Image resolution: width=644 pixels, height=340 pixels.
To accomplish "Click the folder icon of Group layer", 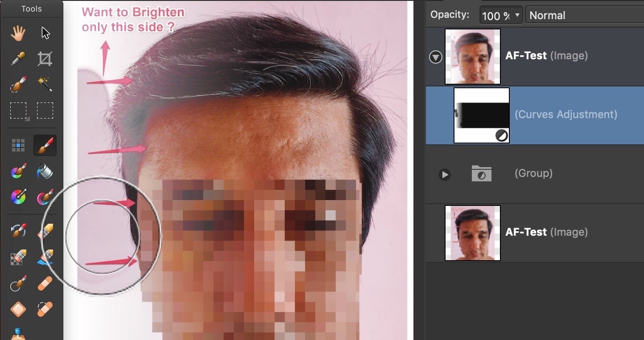I will (481, 173).
